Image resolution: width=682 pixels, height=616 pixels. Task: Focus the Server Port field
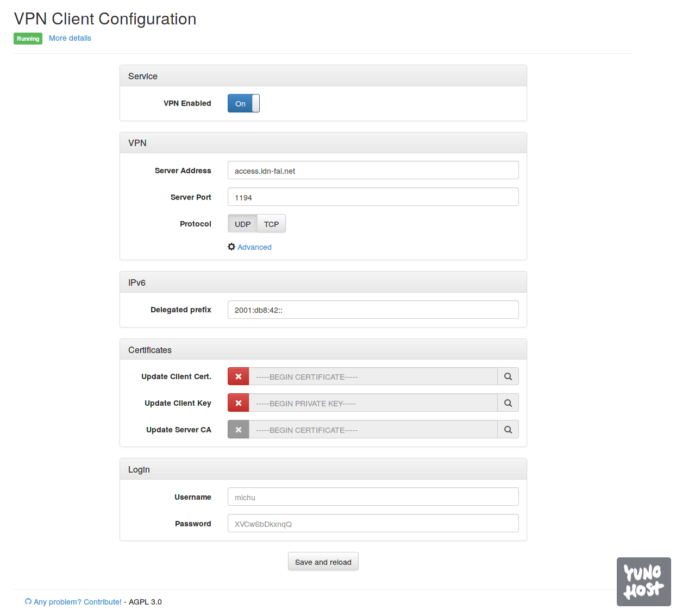click(373, 197)
